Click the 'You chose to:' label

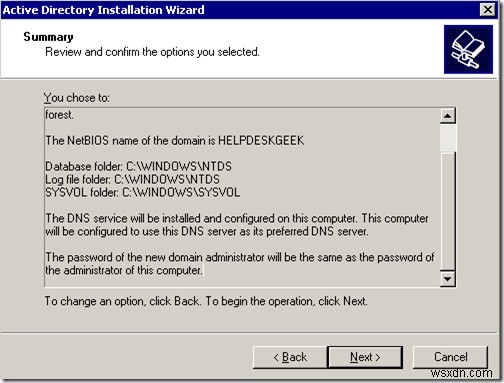click(x=76, y=98)
